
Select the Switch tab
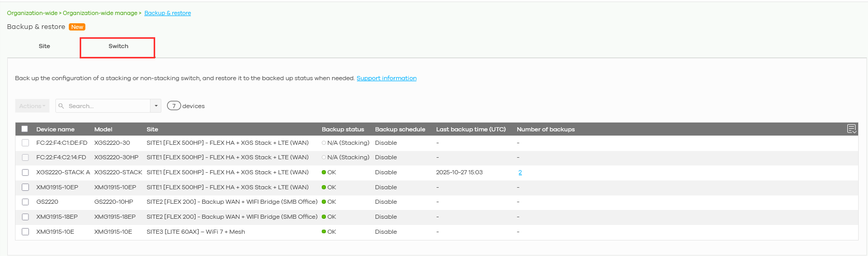(118, 47)
